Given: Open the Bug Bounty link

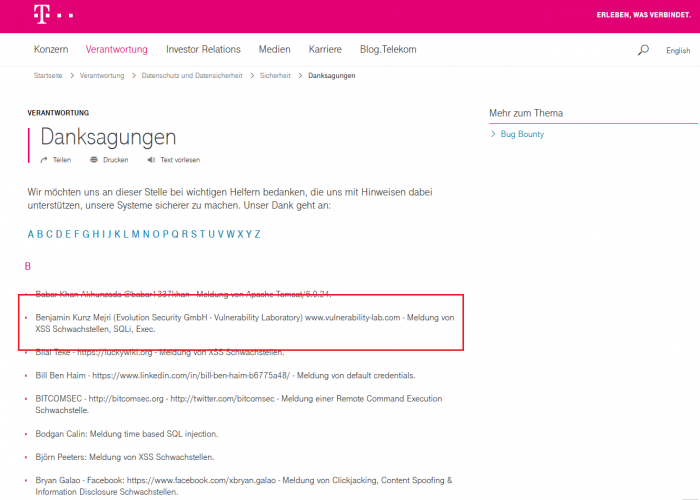Looking at the screenshot, I should pyautogui.click(x=522, y=134).
